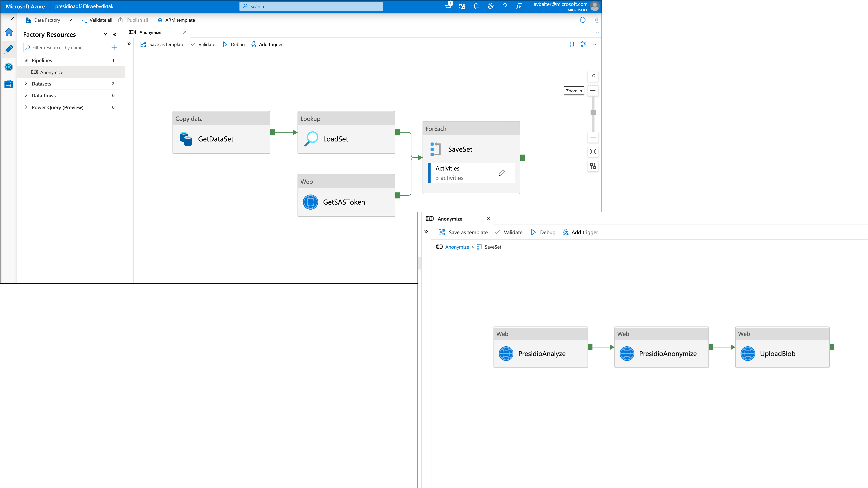
Task: Click Debug in main pipeline toolbar
Action: click(x=234, y=44)
